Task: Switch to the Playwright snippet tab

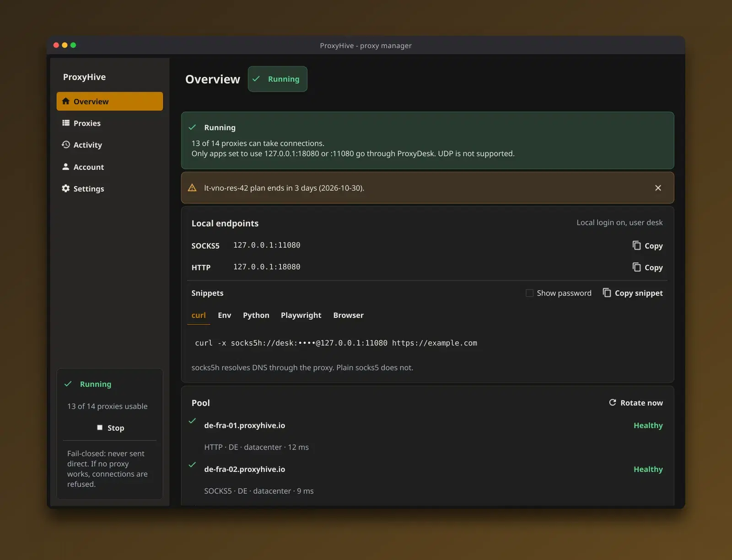Action: click(x=301, y=315)
